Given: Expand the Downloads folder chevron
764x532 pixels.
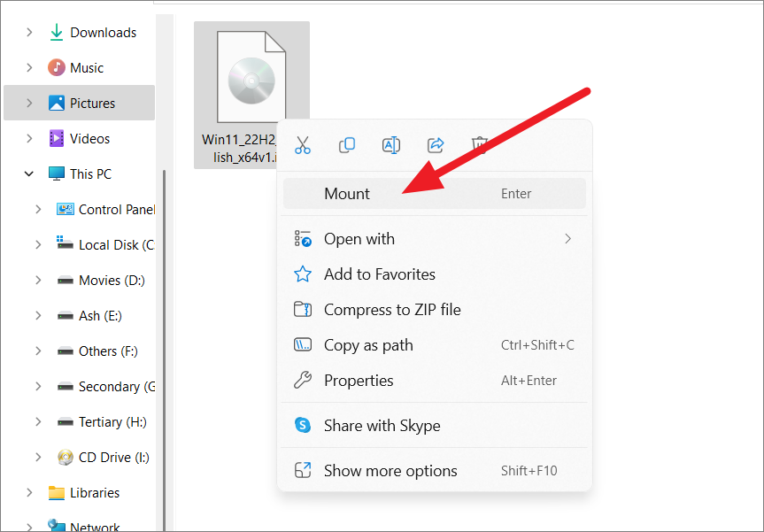Looking at the screenshot, I should coord(29,32).
